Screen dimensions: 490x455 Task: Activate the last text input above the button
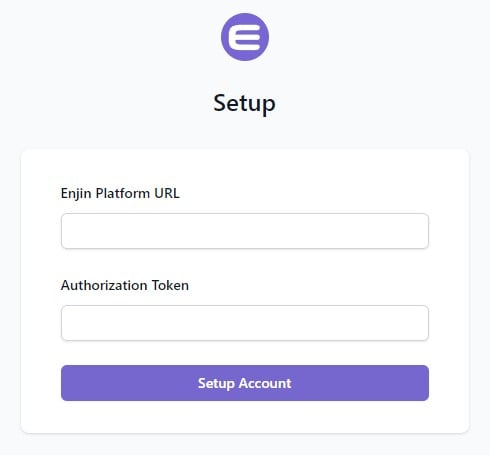pos(245,323)
